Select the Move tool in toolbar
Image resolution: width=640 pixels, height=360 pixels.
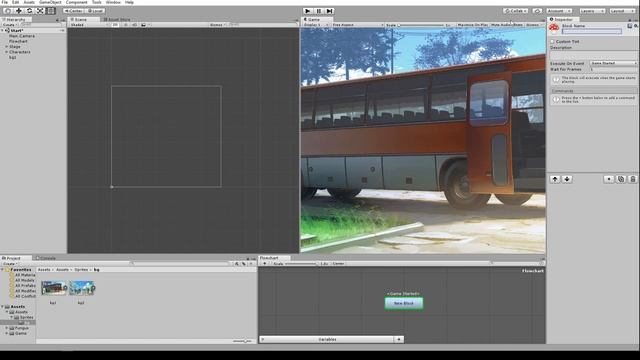pos(19,11)
